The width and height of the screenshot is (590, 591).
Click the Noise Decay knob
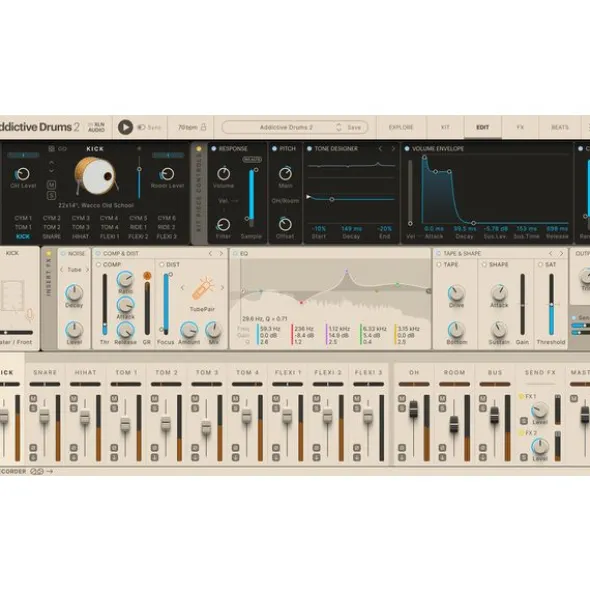[74, 293]
